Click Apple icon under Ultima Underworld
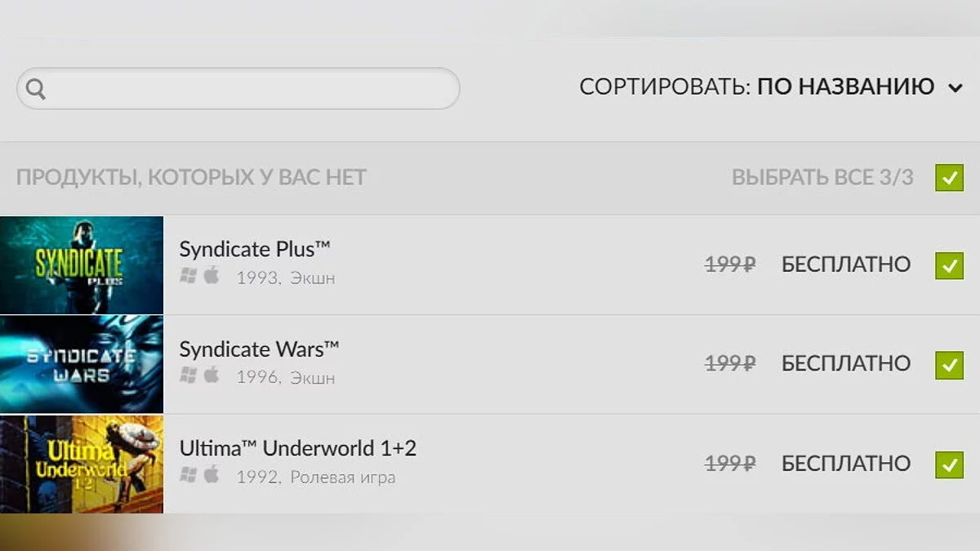 [x=212, y=475]
